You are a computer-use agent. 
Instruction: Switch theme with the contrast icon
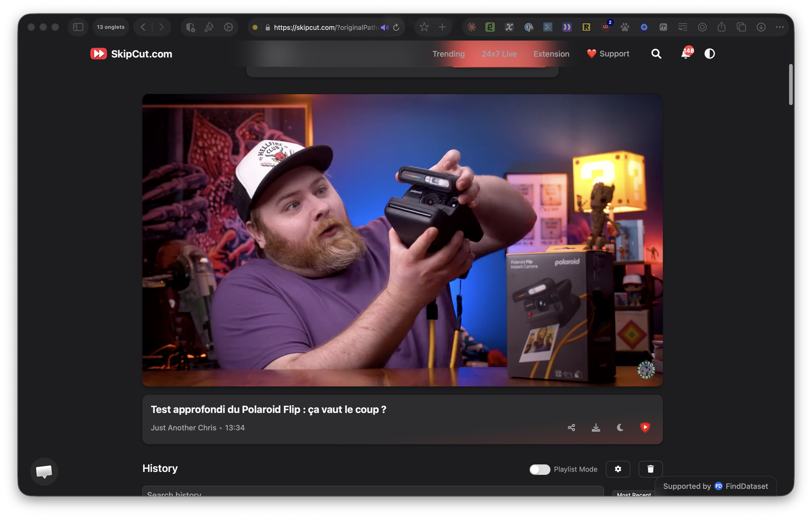coord(709,54)
